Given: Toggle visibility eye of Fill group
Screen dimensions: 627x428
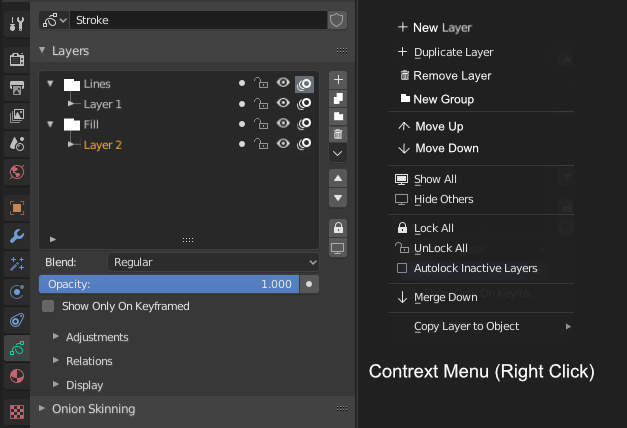Looking at the screenshot, I should [283, 123].
